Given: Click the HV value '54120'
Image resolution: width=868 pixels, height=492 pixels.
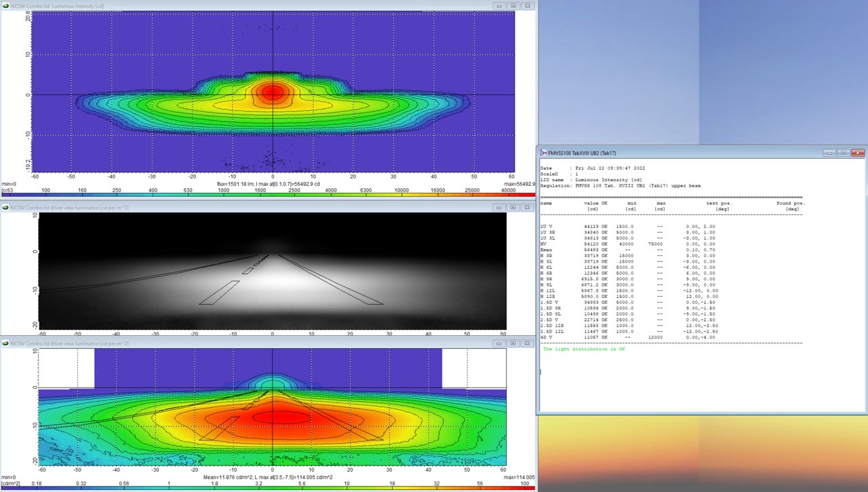Looking at the screenshot, I should (591, 244).
